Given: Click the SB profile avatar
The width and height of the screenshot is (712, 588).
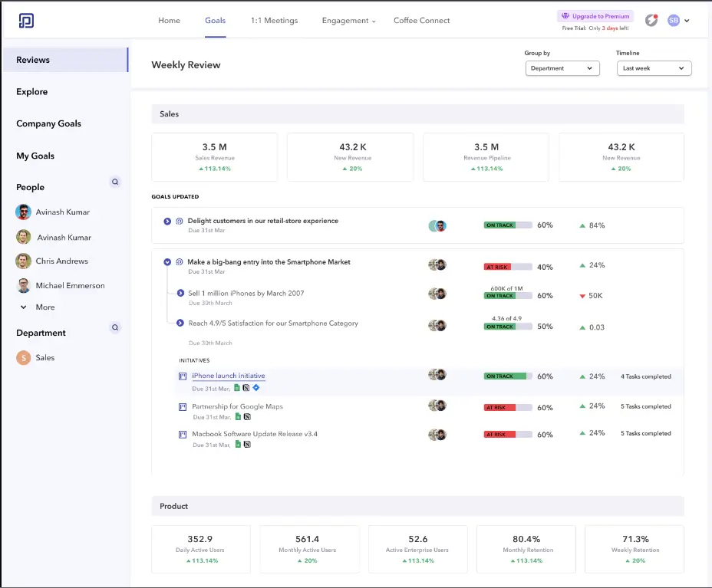Looking at the screenshot, I should pos(673,21).
